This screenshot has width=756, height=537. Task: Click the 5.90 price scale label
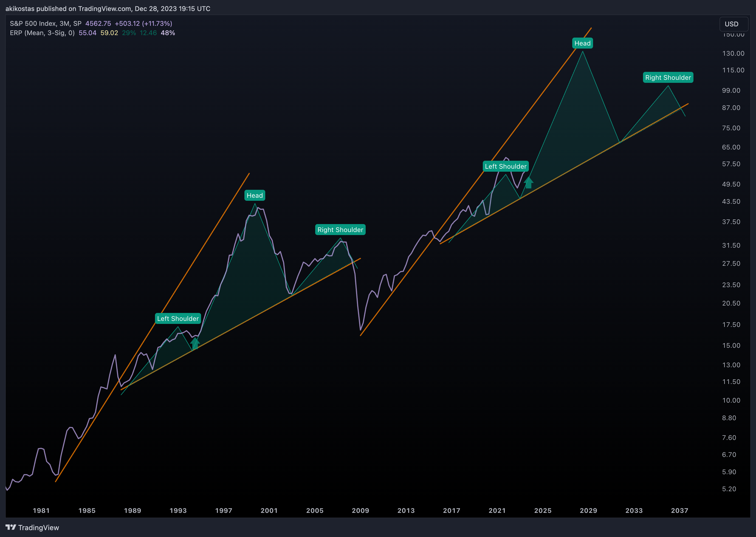click(x=729, y=472)
